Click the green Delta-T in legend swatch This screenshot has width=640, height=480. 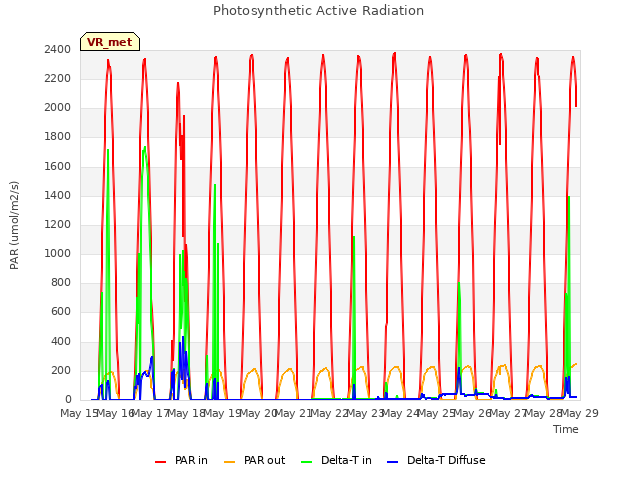(x=307, y=461)
